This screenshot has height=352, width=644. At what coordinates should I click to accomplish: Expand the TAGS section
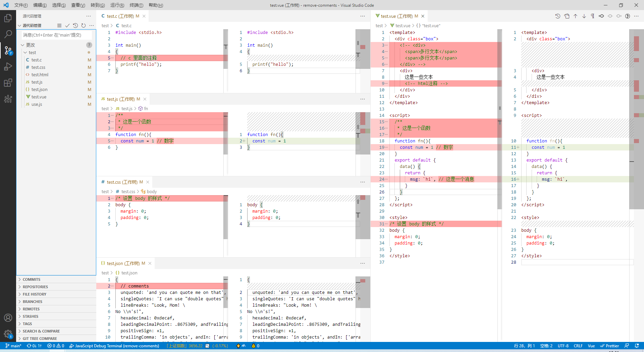click(x=56, y=324)
